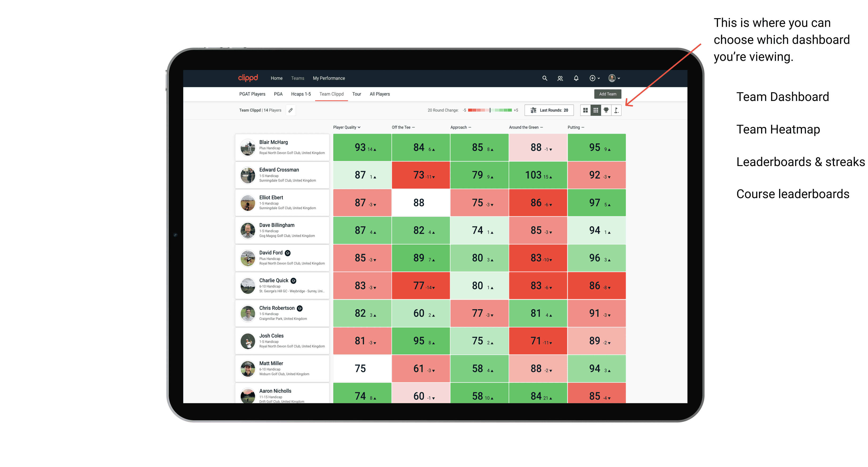Click the Add Team button

608,93
